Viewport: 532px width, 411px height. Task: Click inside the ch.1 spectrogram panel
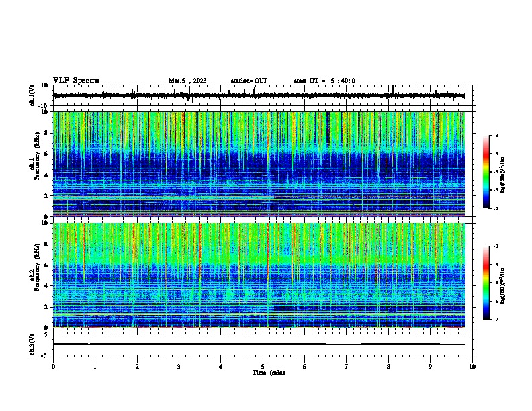pyautogui.click(x=259, y=164)
